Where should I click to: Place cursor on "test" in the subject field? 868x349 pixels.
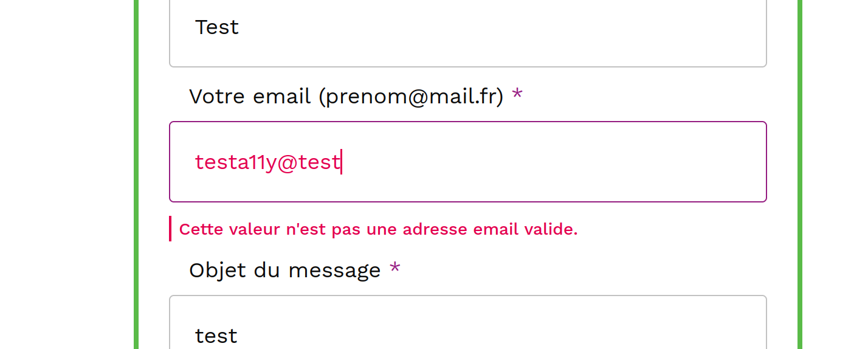click(216, 336)
